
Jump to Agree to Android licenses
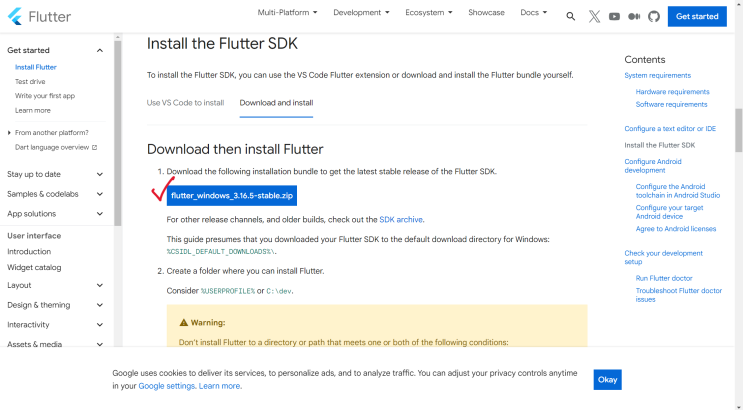tap(676, 229)
